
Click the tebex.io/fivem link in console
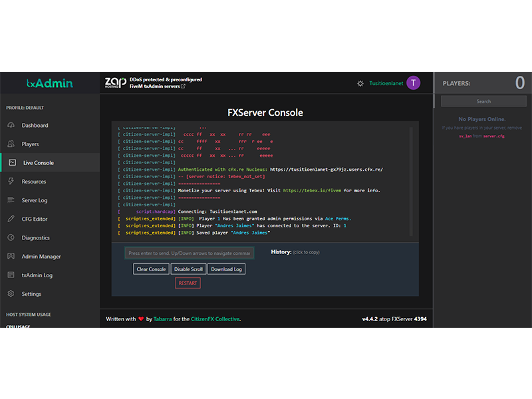(312, 191)
